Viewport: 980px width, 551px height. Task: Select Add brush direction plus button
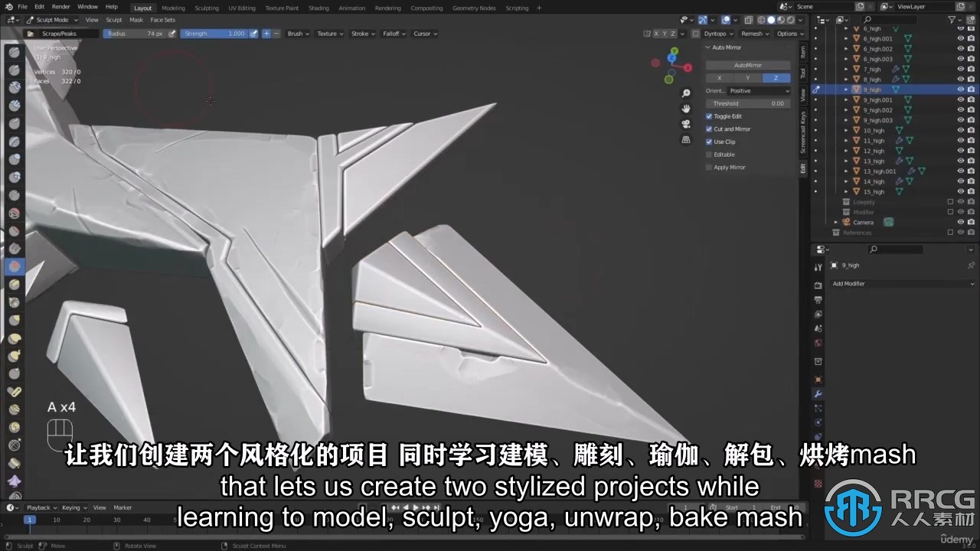266,34
